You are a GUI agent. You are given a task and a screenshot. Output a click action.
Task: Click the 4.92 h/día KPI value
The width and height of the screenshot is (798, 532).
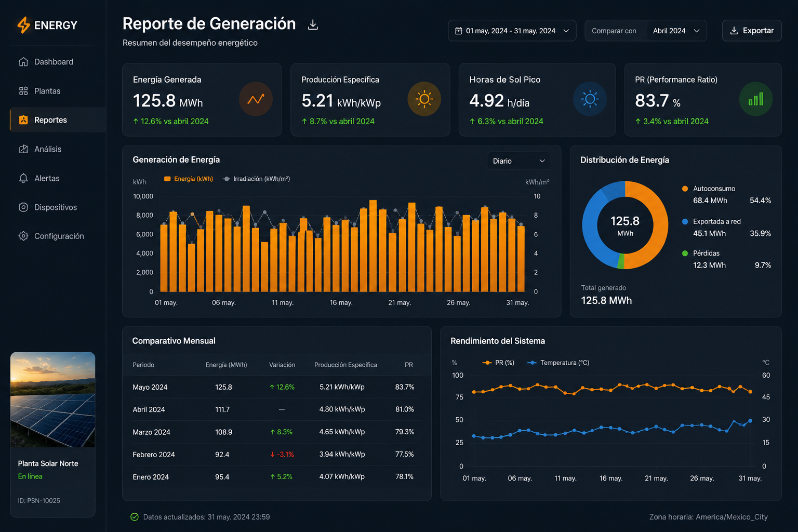pyautogui.click(x=499, y=101)
